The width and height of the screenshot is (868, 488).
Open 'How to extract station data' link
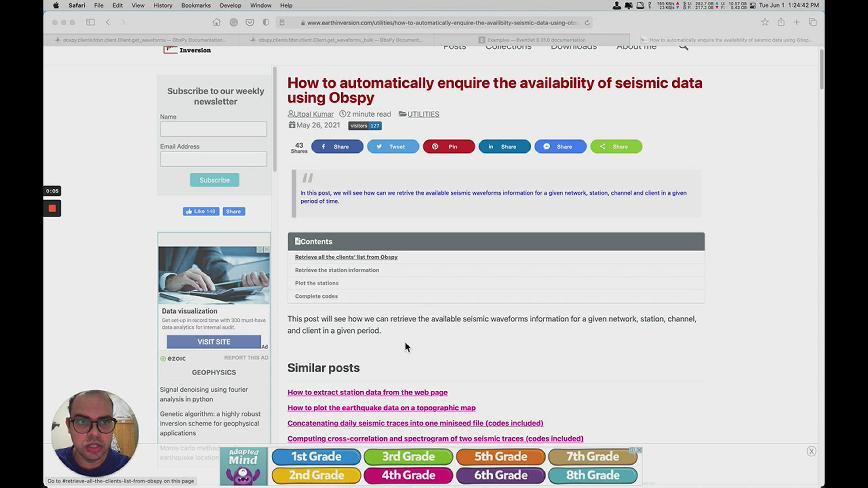367,392
